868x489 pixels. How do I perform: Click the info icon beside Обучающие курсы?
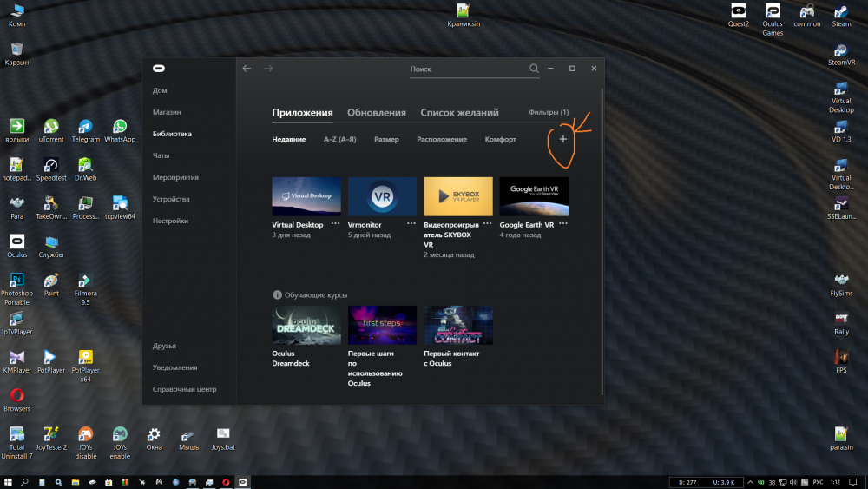click(277, 295)
